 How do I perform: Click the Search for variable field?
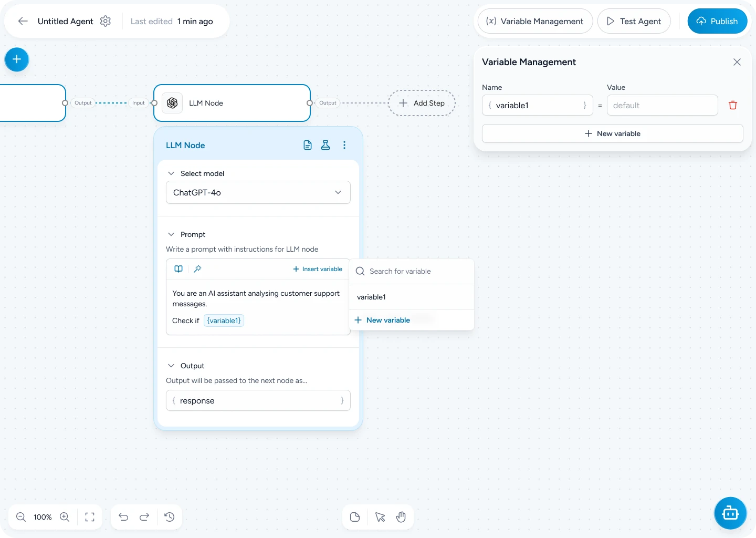tap(412, 271)
